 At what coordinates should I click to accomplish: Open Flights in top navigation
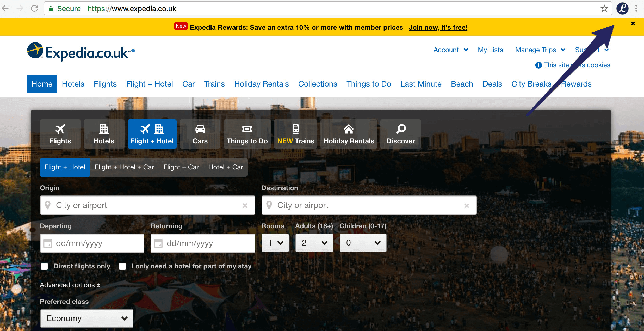105,84
